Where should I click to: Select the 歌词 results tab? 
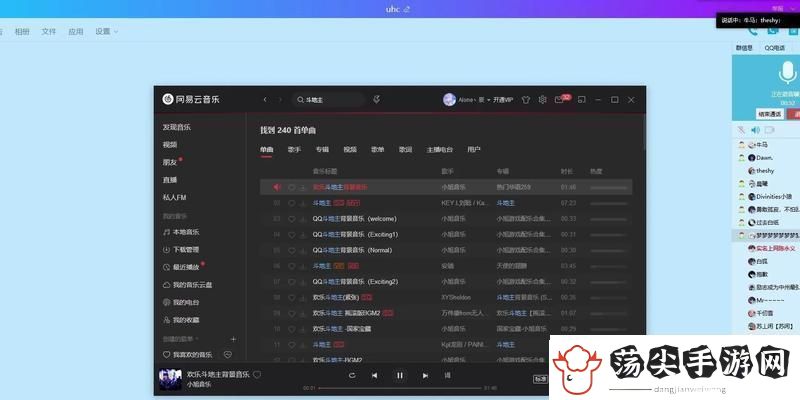[406, 149]
